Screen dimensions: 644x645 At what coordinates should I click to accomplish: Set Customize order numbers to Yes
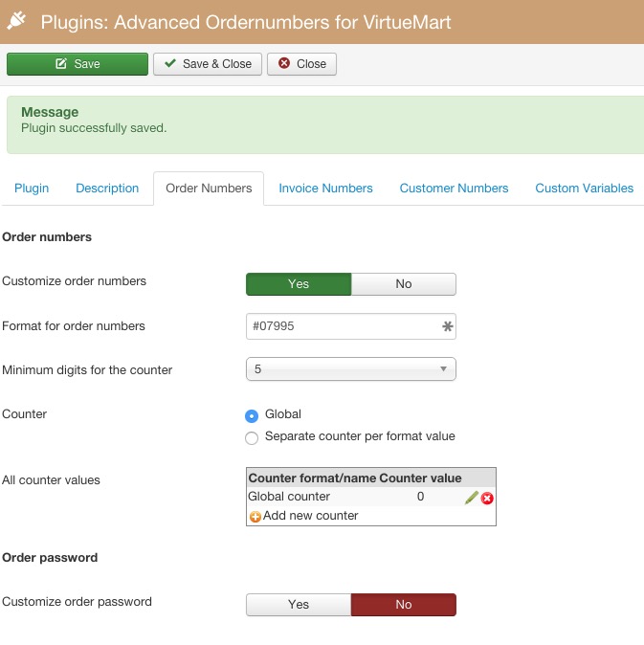point(299,284)
